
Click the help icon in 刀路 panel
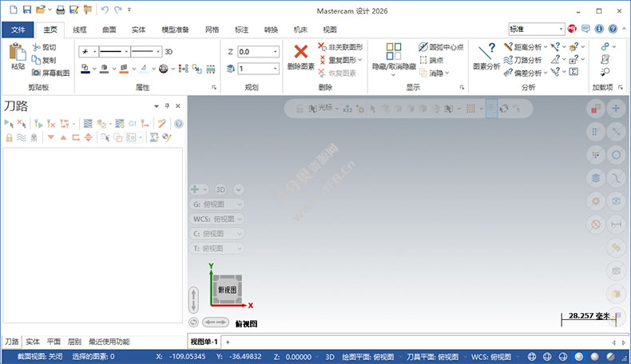pyautogui.click(x=178, y=124)
